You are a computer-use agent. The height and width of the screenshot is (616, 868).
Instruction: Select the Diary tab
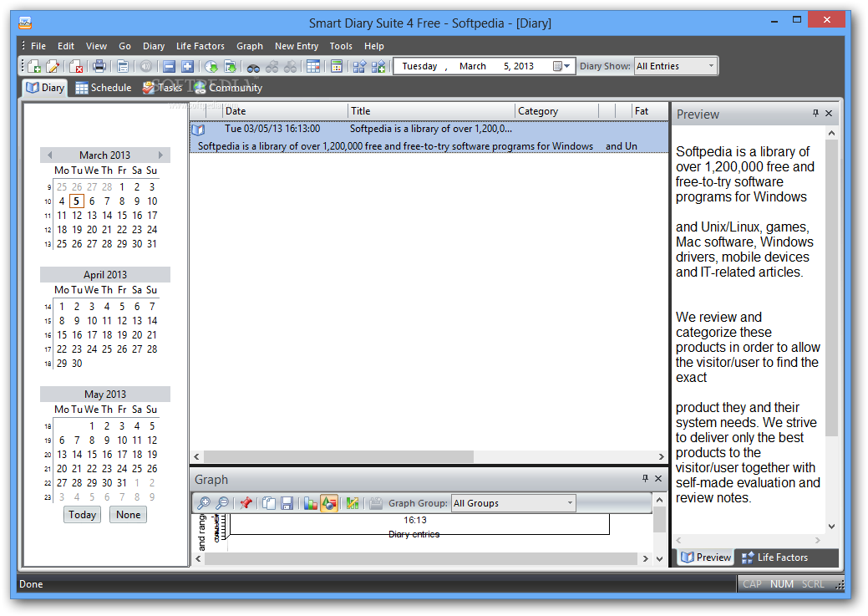(x=45, y=88)
